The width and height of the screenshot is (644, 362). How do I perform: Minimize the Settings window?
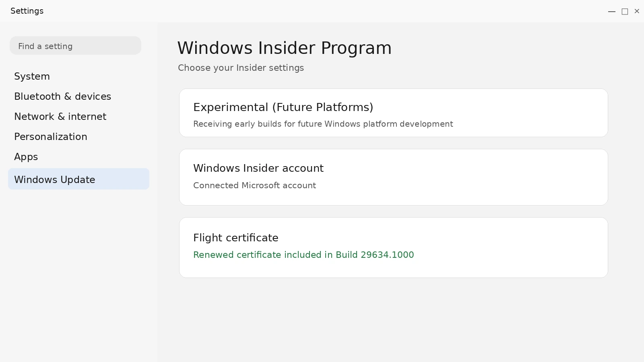(x=612, y=11)
